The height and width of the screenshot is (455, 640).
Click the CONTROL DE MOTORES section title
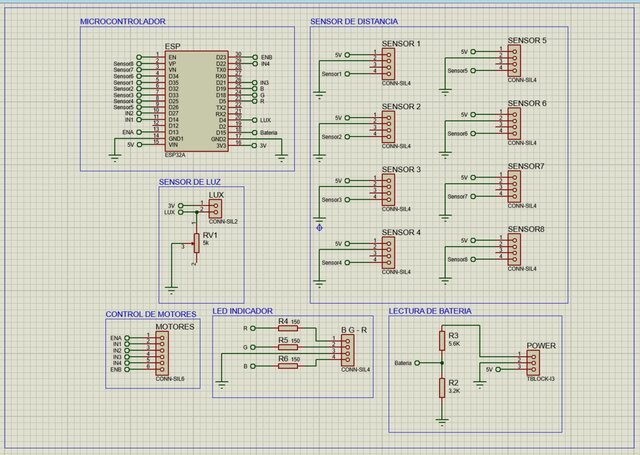click(x=151, y=314)
